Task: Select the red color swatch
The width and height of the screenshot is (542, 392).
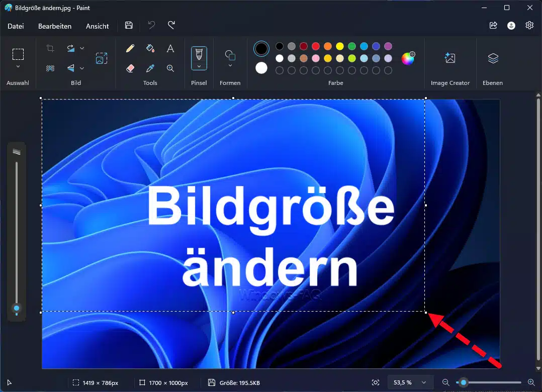Action: tap(316, 46)
